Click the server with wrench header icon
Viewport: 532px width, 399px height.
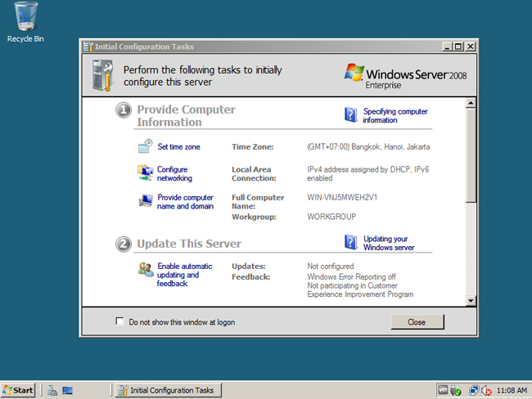(103, 75)
